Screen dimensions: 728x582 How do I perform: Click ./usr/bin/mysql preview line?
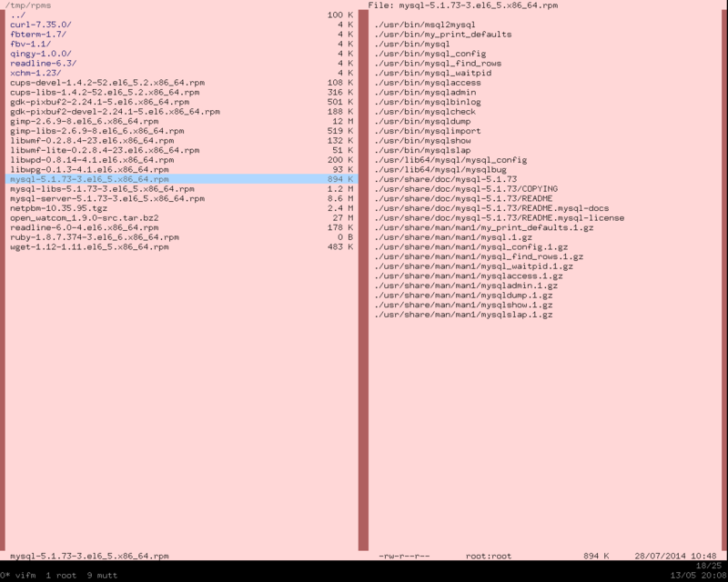(x=412, y=44)
